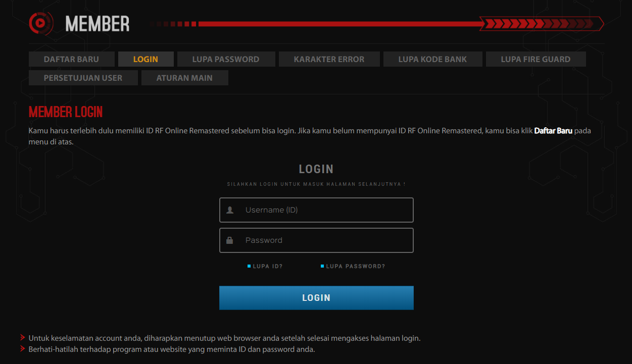Click the red arrow before account safety notice
The height and width of the screenshot is (364, 632).
point(22,338)
